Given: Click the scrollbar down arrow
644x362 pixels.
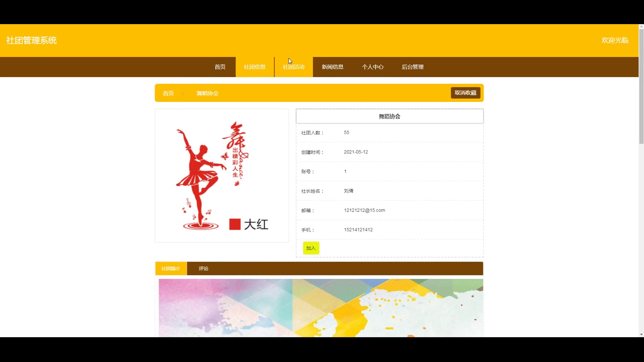Looking at the screenshot, I should tap(641, 335).
